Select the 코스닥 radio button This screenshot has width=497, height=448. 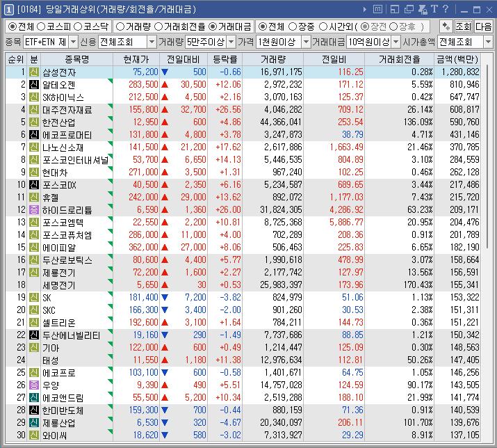[78, 26]
